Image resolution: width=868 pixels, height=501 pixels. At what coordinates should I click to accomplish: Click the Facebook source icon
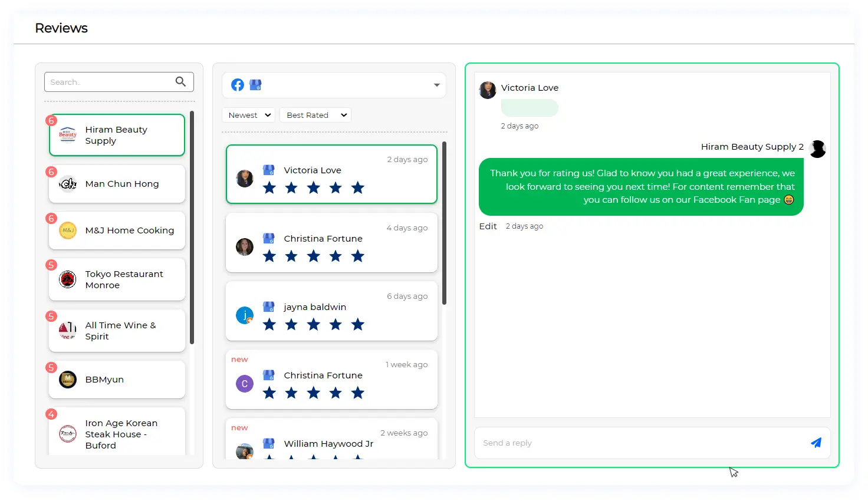click(238, 85)
